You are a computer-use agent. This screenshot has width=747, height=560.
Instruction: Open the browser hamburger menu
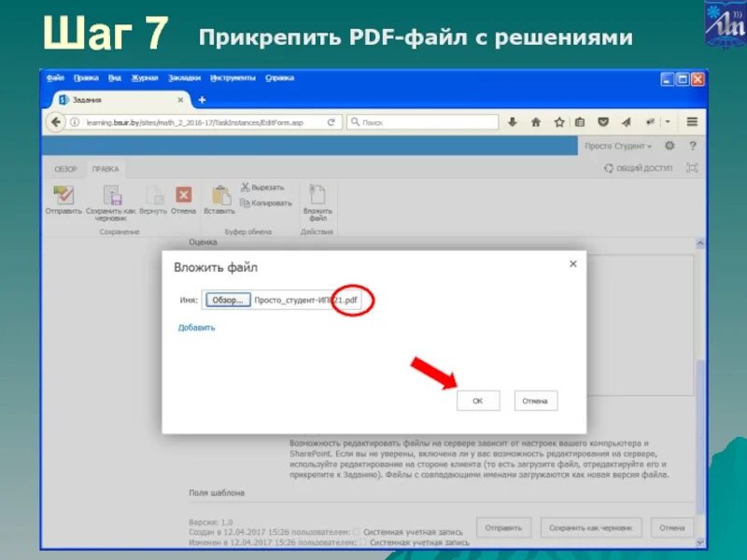[x=692, y=122]
